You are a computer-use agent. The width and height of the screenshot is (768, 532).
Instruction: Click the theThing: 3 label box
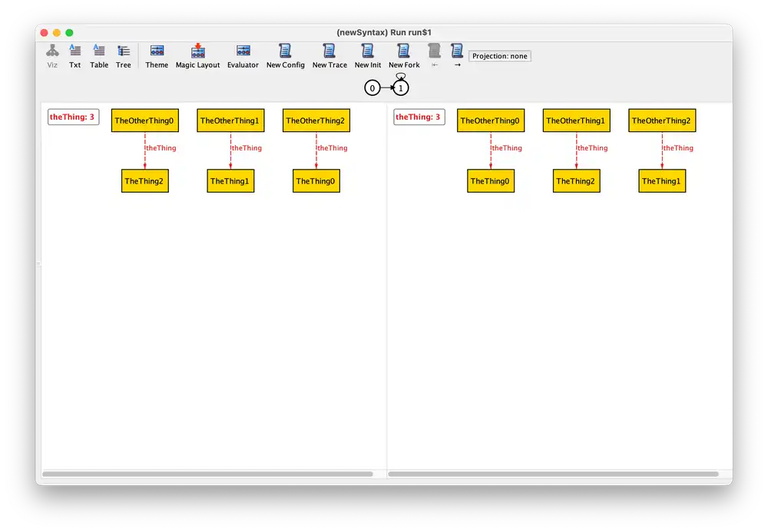(x=73, y=117)
